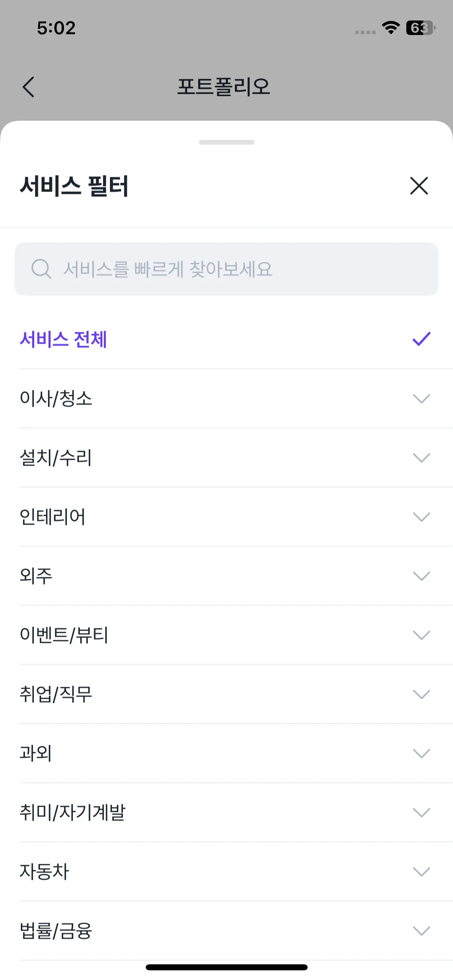This screenshot has width=453, height=980.
Task: Expand the 취업/직무 chevron
Action: [x=421, y=694]
